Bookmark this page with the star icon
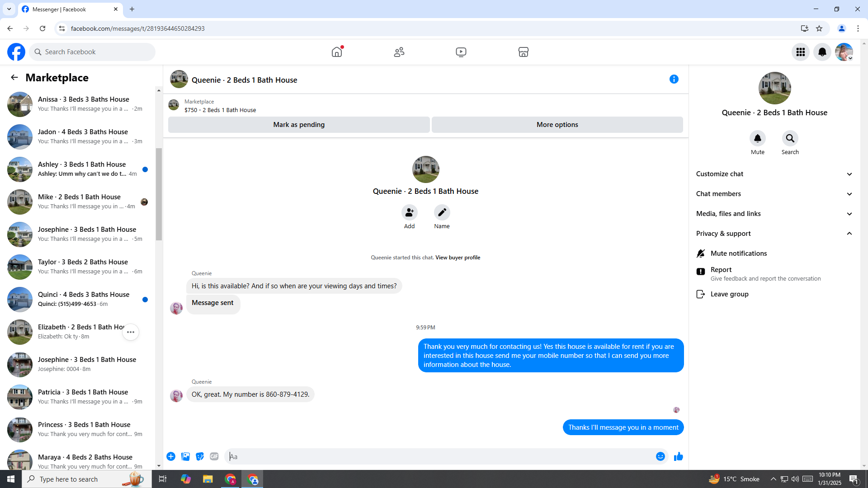The width and height of the screenshot is (868, 488). coord(819,28)
